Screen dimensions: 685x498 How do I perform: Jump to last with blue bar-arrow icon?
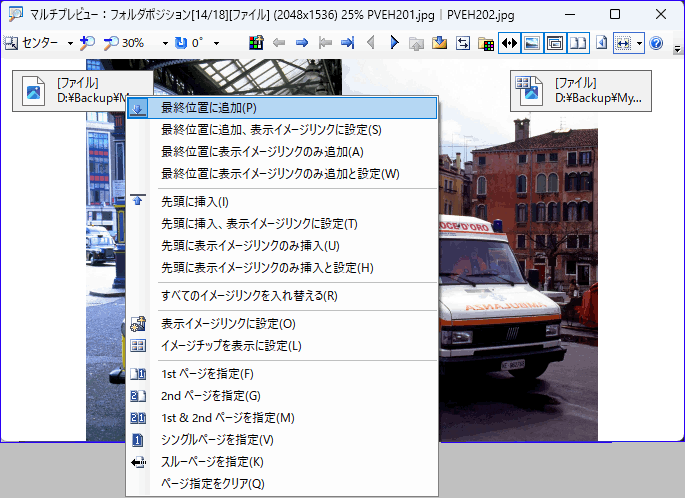(348, 43)
